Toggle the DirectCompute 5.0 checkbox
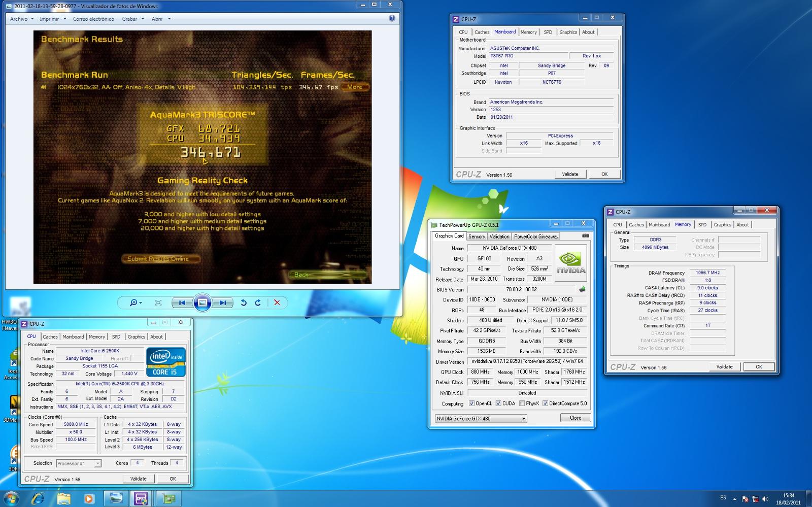The height and width of the screenshot is (507, 812). click(x=545, y=403)
